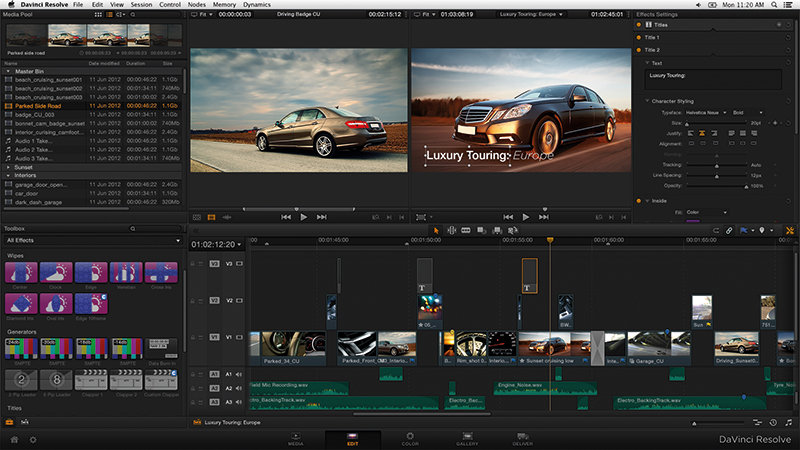Click the home icon at bottom left
Image resolution: width=800 pixels, height=450 pixels.
(x=14, y=439)
